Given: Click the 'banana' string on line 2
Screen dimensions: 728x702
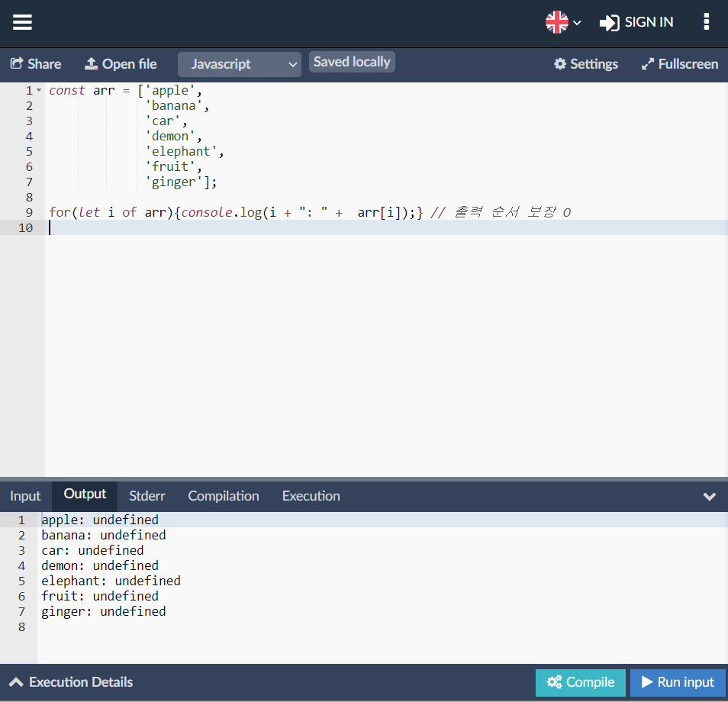Looking at the screenshot, I should [174, 106].
